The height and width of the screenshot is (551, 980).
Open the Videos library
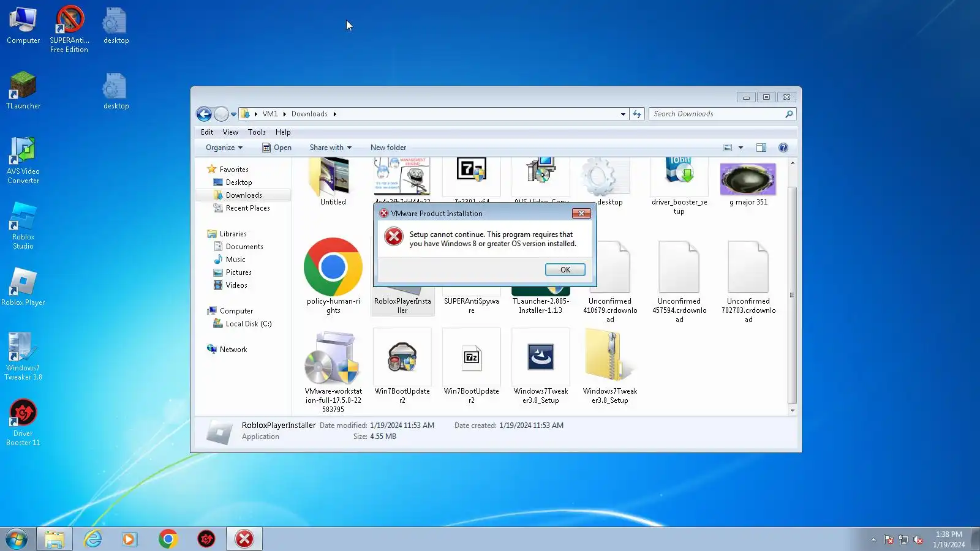click(236, 285)
